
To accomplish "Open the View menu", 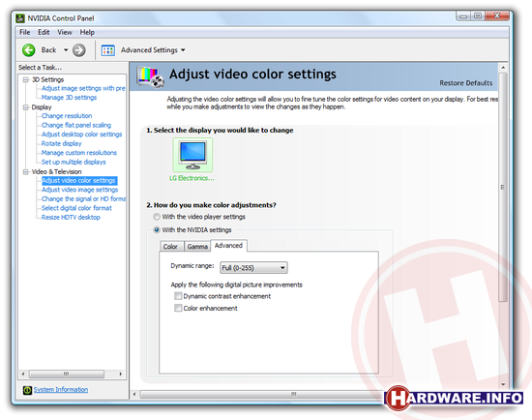I will pos(65,32).
